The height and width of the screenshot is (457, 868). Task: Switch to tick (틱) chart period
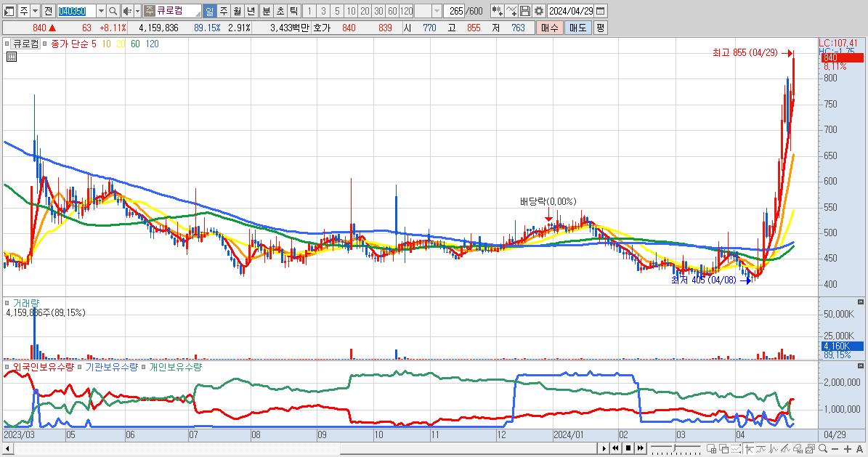294,11
